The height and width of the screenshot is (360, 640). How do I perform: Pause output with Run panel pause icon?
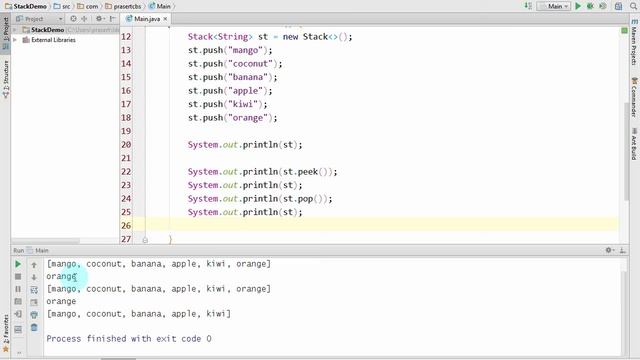[18, 289]
